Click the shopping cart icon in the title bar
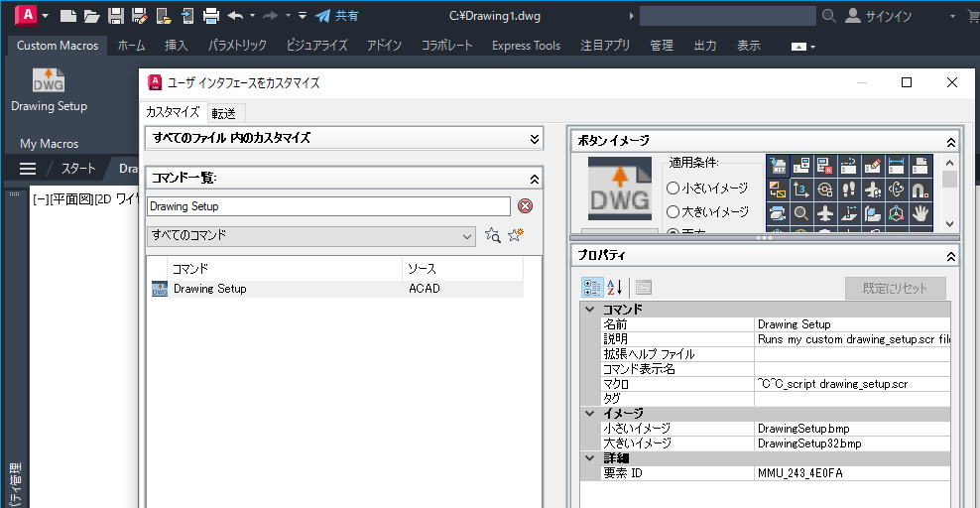Image resolution: width=980 pixels, height=508 pixels. pos(973,16)
